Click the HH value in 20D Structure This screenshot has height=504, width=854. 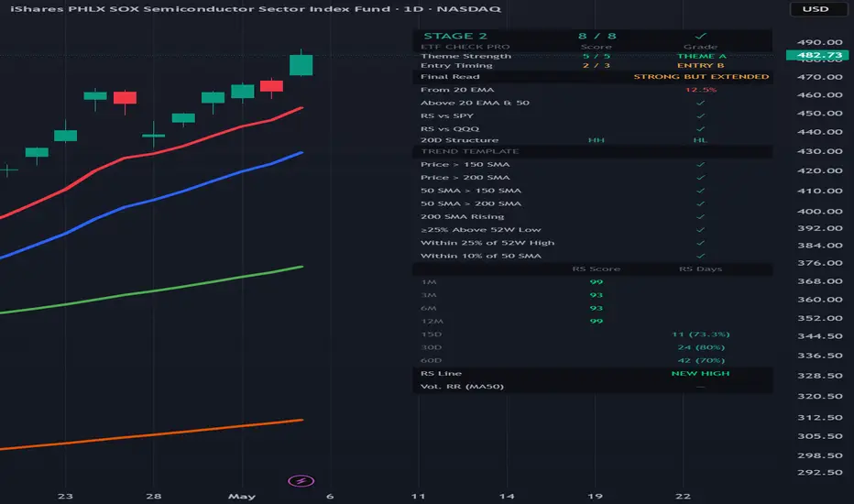(x=597, y=140)
